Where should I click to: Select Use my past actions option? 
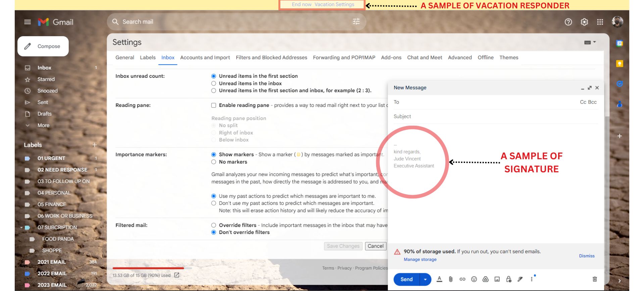coord(213,196)
